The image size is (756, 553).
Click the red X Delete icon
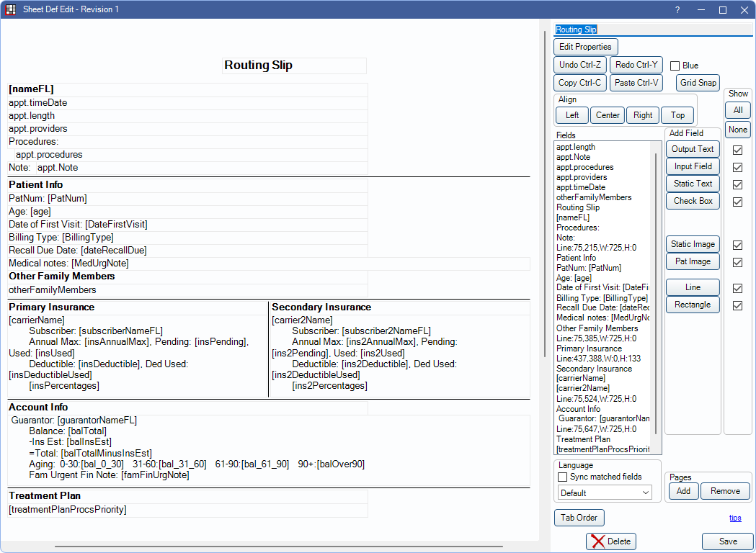597,541
